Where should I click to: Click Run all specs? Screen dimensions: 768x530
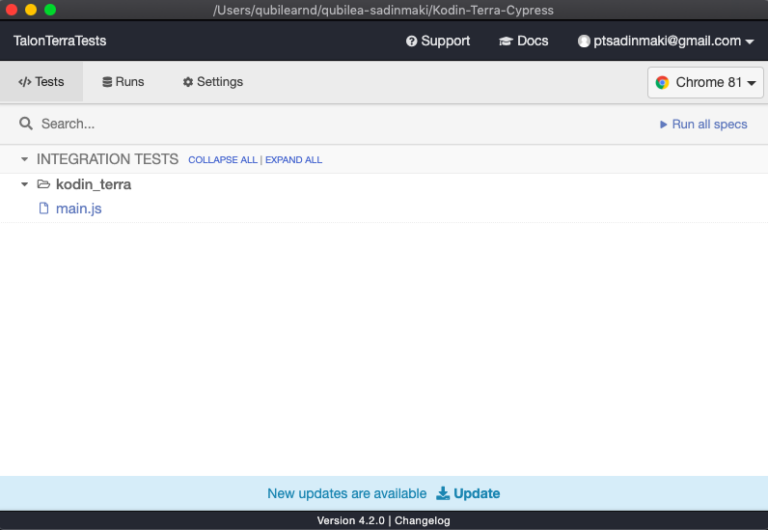click(x=703, y=124)
